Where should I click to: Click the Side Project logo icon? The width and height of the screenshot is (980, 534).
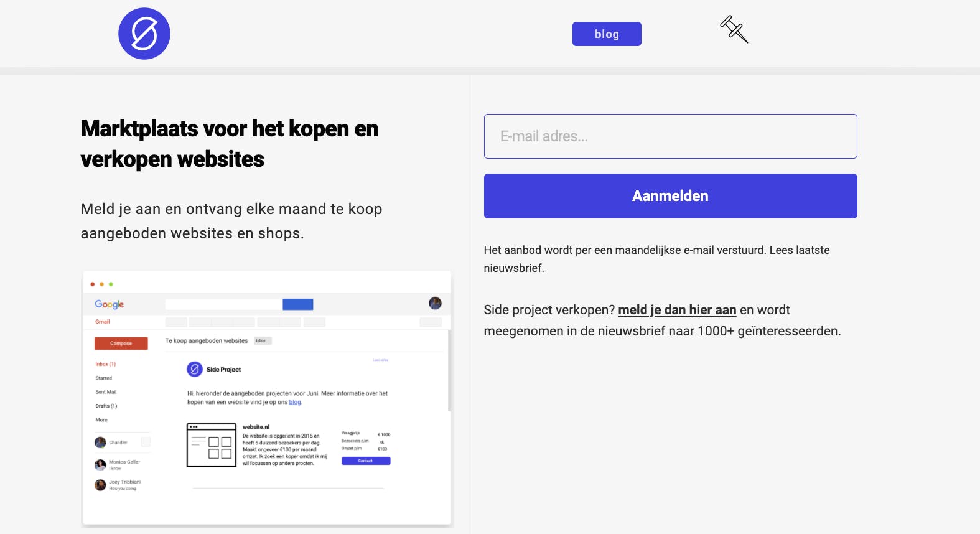[x=144, y=34]
